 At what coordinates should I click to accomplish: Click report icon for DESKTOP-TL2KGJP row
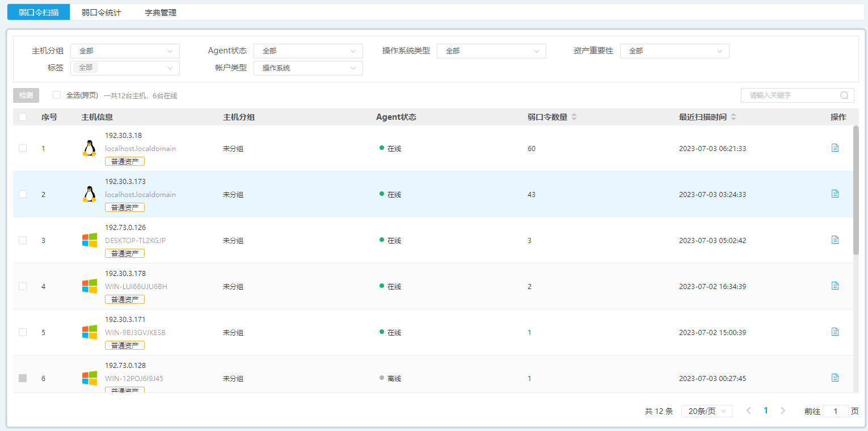(835, 240)
